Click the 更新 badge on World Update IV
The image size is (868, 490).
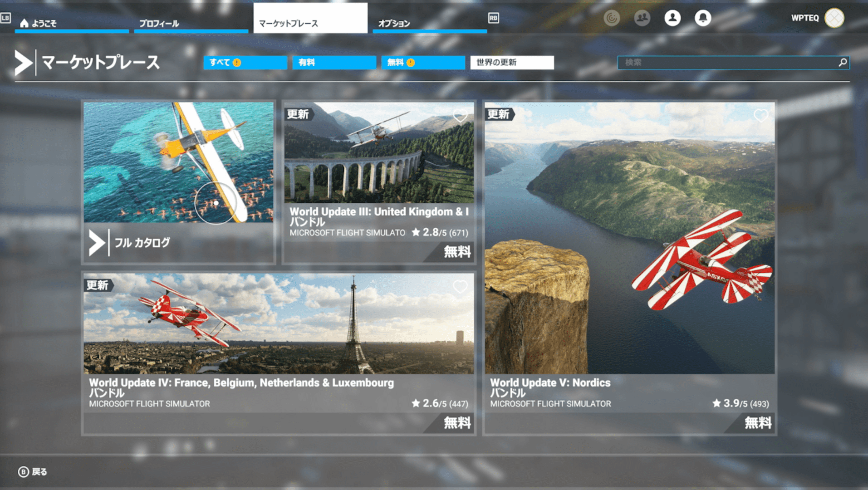[x=98, y=285]
